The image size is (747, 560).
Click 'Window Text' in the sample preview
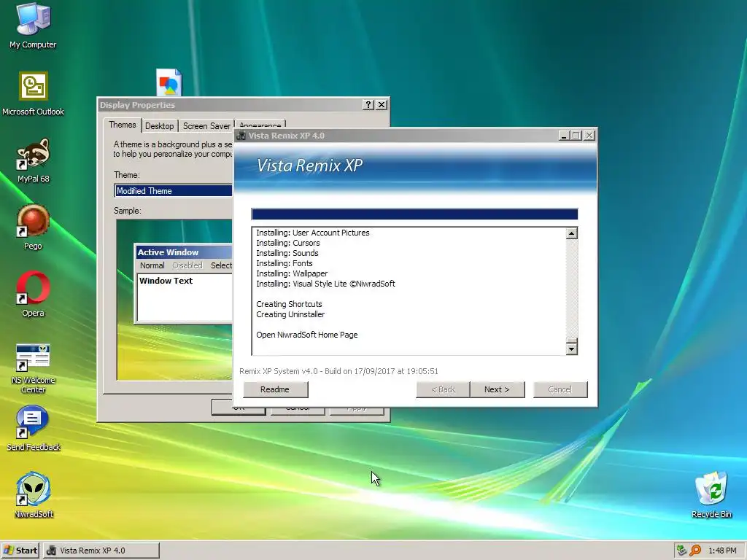(166, 281)
